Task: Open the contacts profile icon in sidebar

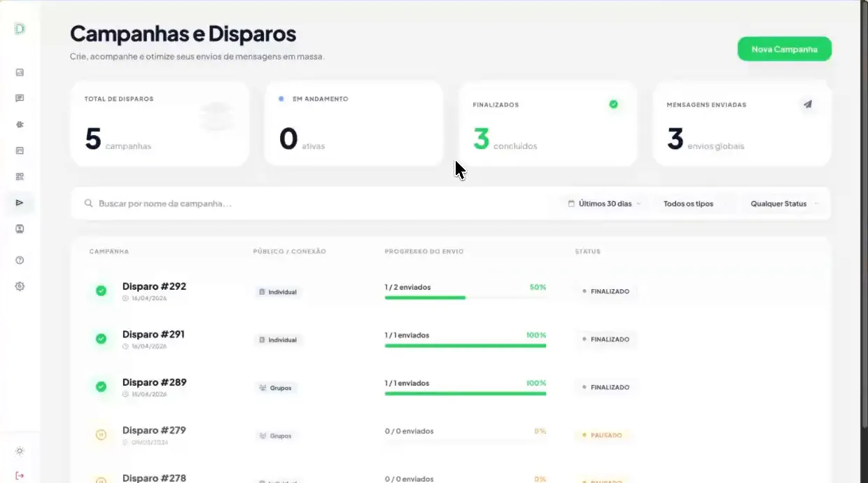Action: point(20,229)
